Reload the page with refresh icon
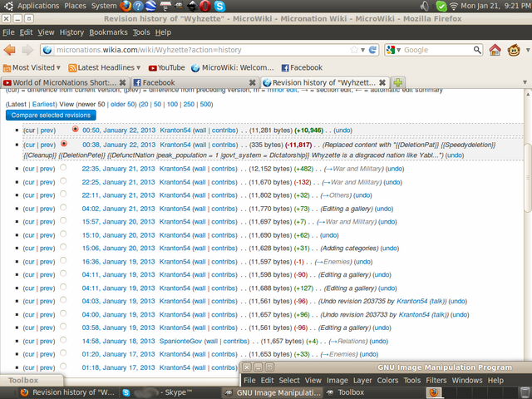The width and height of the screenshot is (532, 399). 372,50
